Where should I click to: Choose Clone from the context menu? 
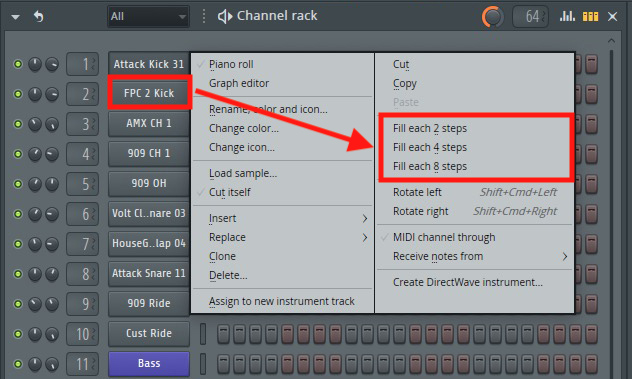222,256
